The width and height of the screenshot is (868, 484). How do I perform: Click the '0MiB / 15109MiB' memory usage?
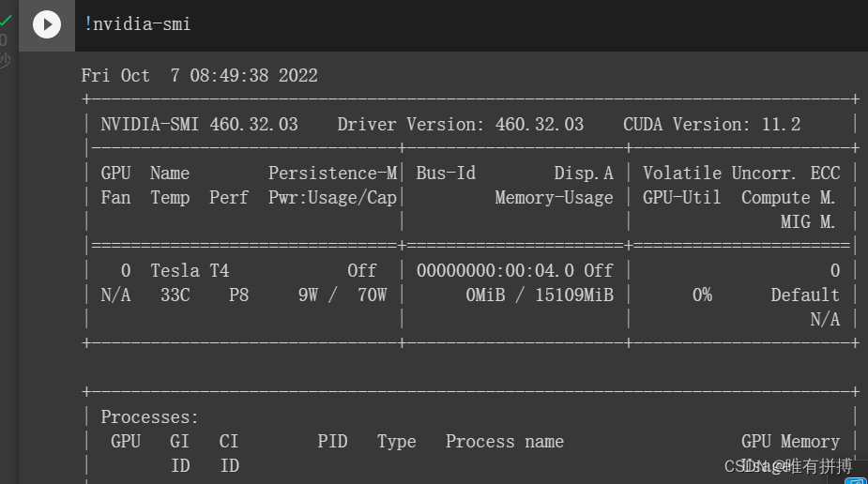540,295
